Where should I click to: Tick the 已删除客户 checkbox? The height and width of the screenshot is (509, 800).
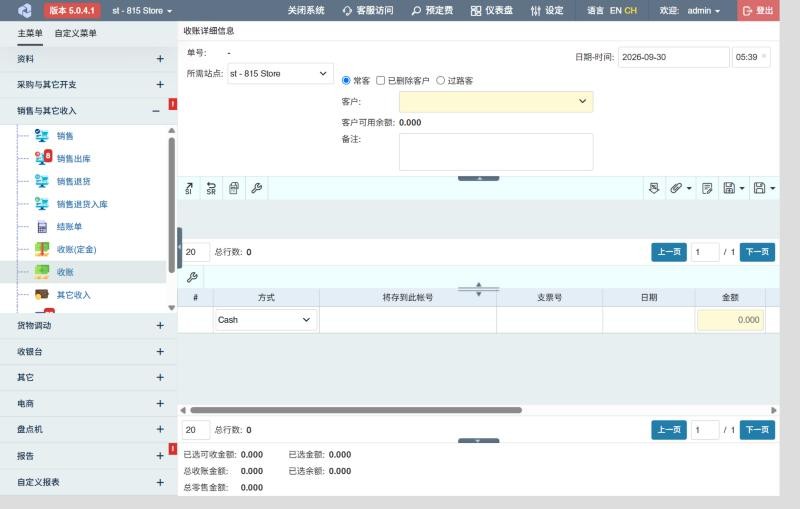(381, 81)
